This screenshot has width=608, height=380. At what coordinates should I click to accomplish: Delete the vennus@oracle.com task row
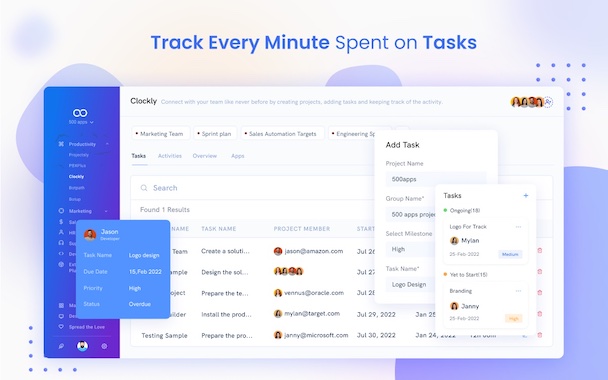[x=540, y=292]
